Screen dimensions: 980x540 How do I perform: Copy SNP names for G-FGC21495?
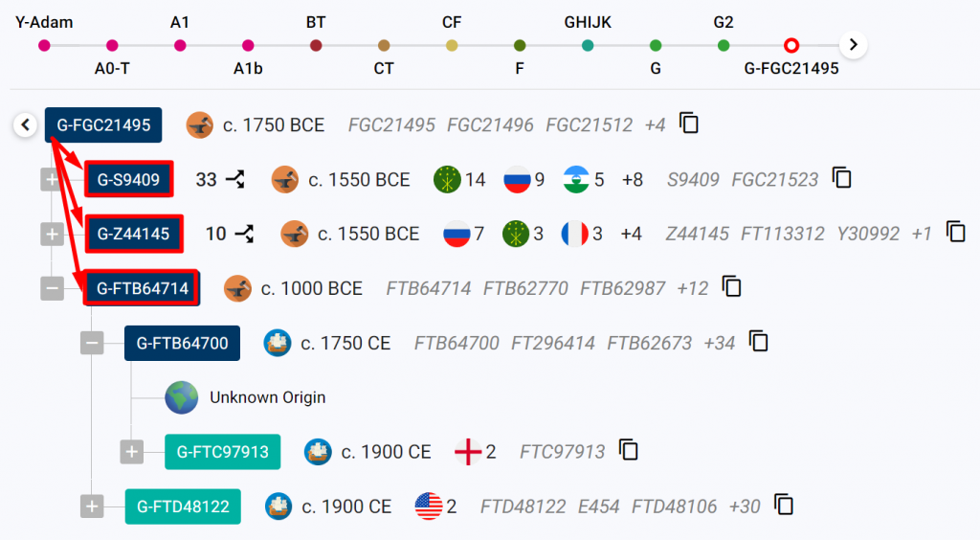click(689, 124)
